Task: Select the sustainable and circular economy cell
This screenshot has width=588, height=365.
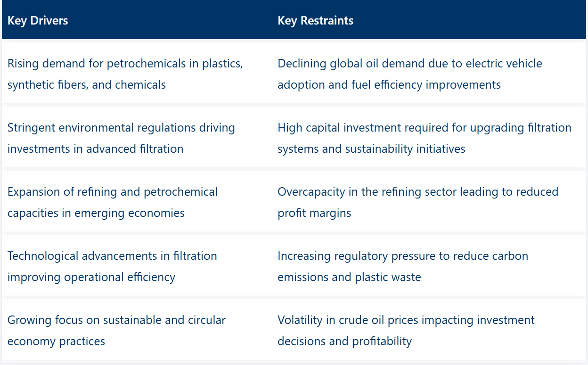Action: coord(137,331)
